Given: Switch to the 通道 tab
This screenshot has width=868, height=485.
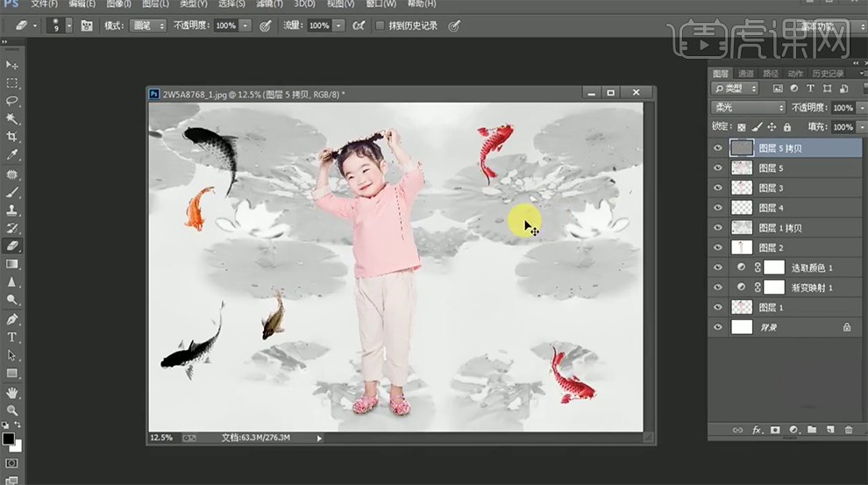Looking at the screenshot, I should click(745, 74).
